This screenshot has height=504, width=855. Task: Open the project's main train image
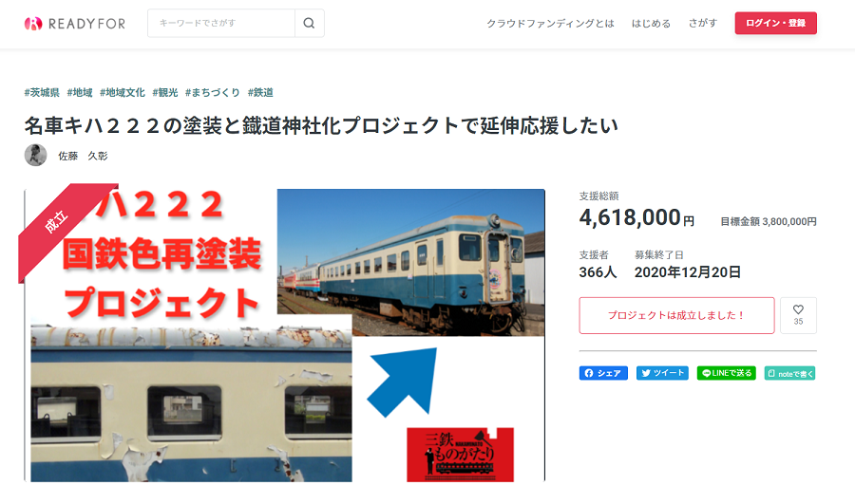click(x=285, y=335)
